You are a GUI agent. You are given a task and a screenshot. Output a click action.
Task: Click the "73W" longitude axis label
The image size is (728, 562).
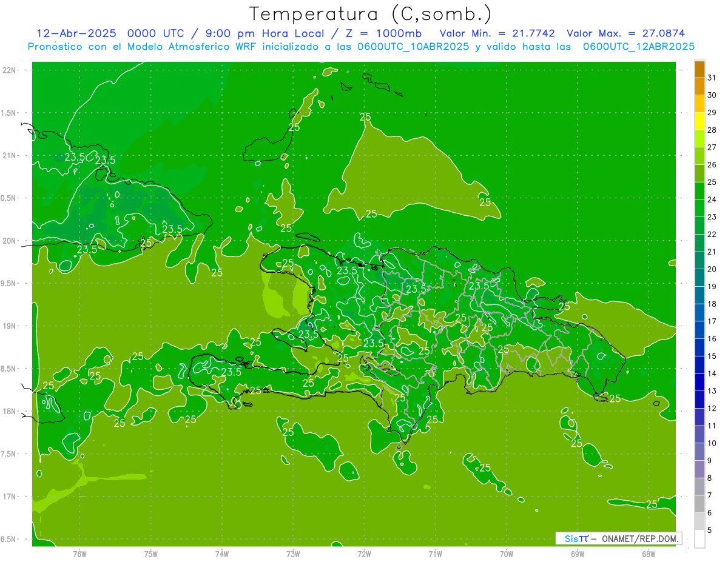coord(293,554)
